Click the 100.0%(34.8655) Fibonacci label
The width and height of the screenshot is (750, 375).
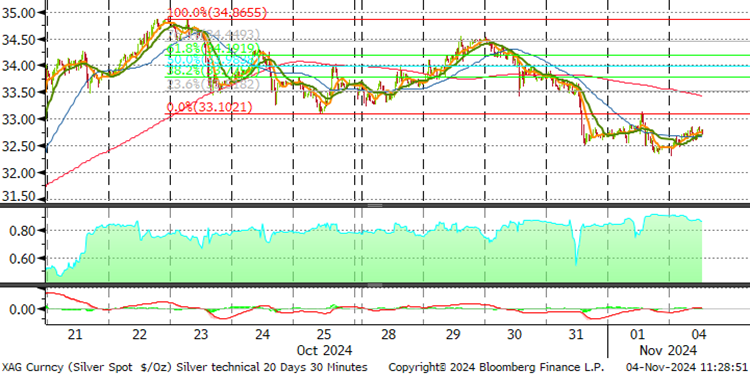216,13
